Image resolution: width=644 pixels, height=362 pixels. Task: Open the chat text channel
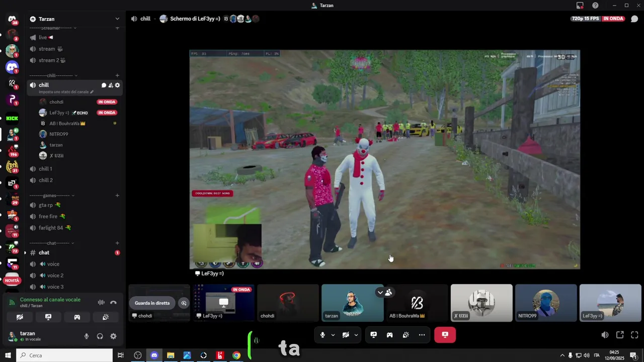coord(74,252)
